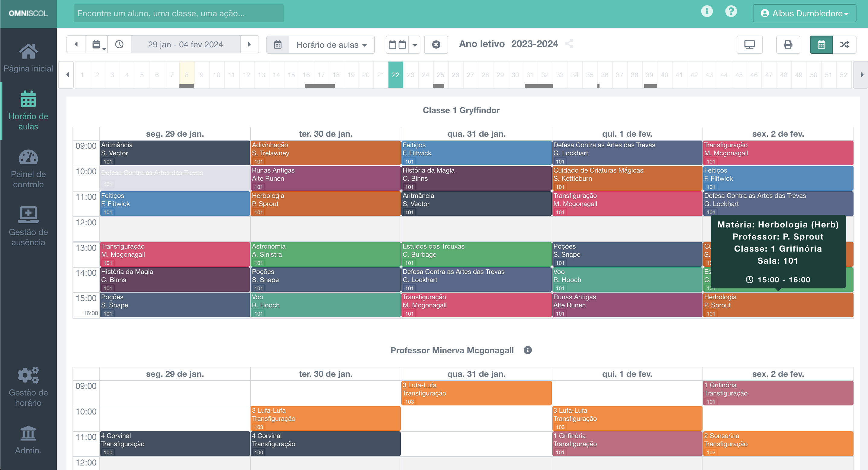Open Painel de controle in sidebar
868x470 pixels.
(28, 169)
